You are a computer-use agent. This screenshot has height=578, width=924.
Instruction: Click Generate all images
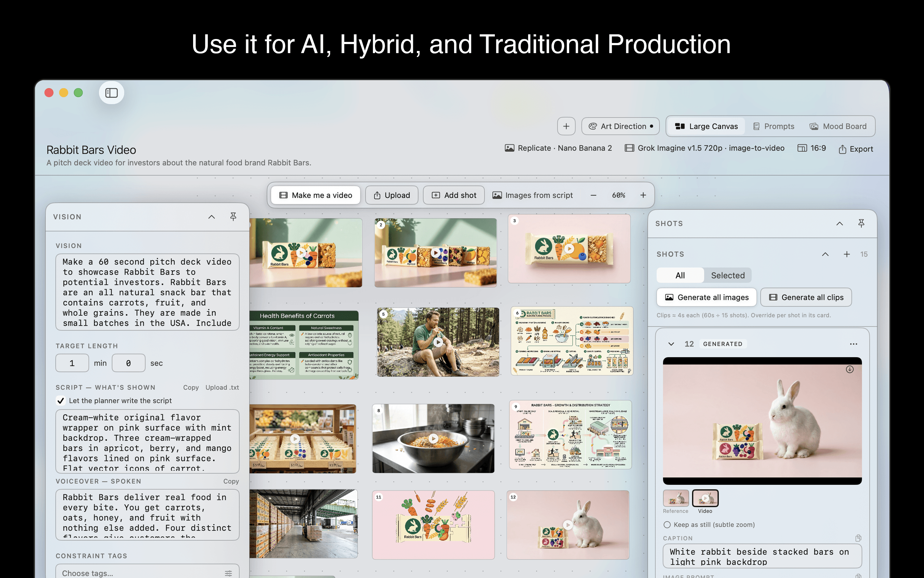point(707,297)
